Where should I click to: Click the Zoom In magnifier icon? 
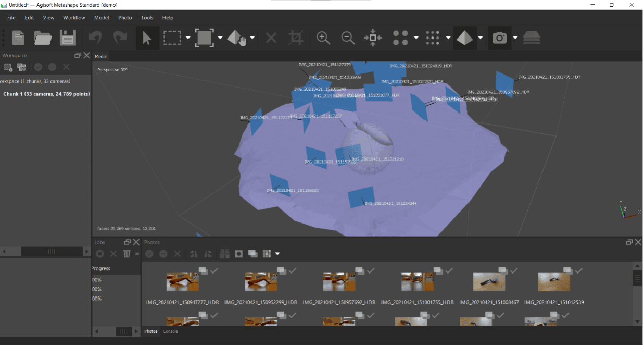click(323, 38)
